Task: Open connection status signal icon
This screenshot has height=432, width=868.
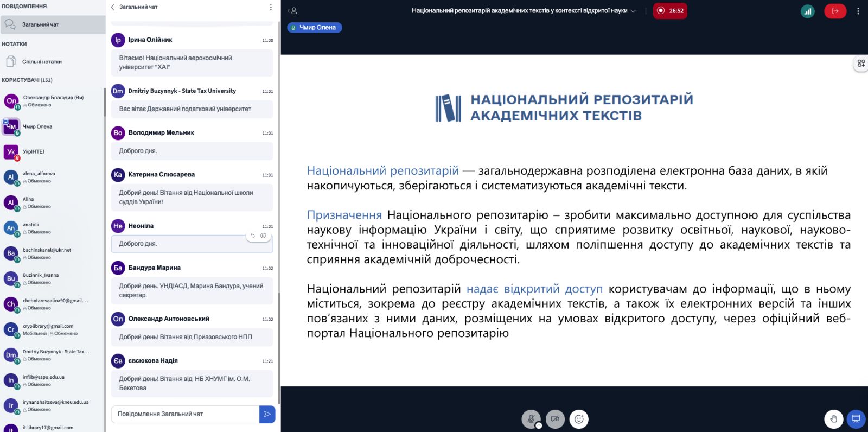Action: pyautogui.click(x=808, y=11)
